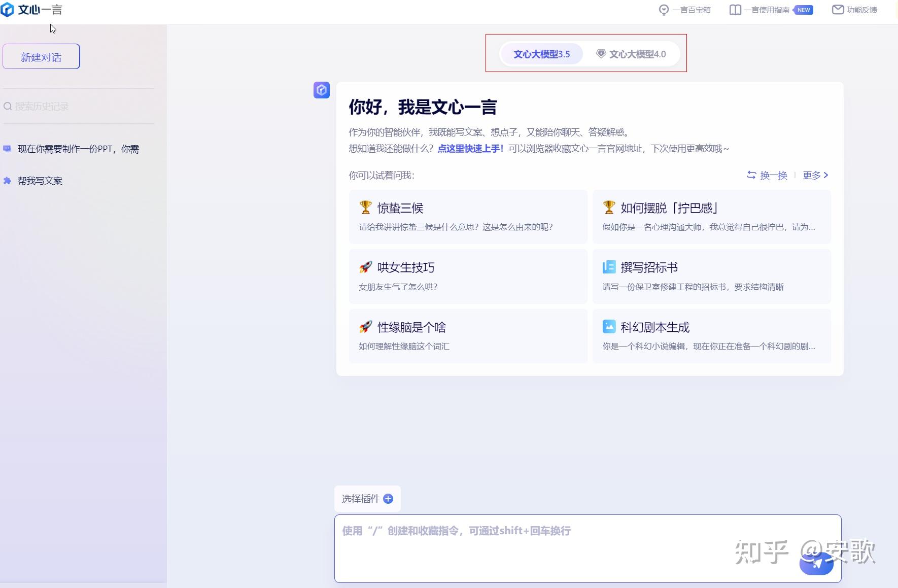
Task: Open 点这里快速上手 link
Action: click(x=470, y=149)
